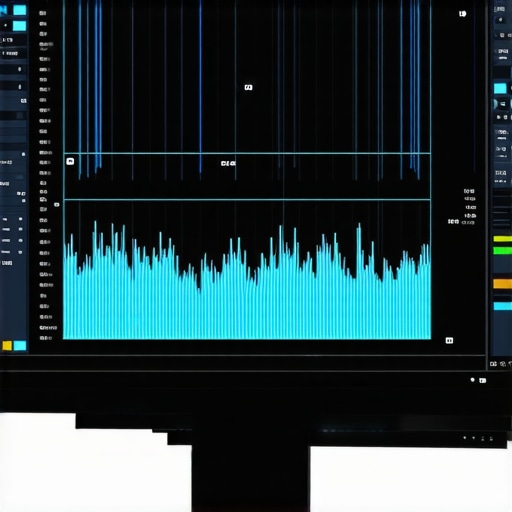The height and width of the screenshot is (512, 512).
Task: Click the blue N logo at top left
Action: pyautogui.click(x=3, y=10)
